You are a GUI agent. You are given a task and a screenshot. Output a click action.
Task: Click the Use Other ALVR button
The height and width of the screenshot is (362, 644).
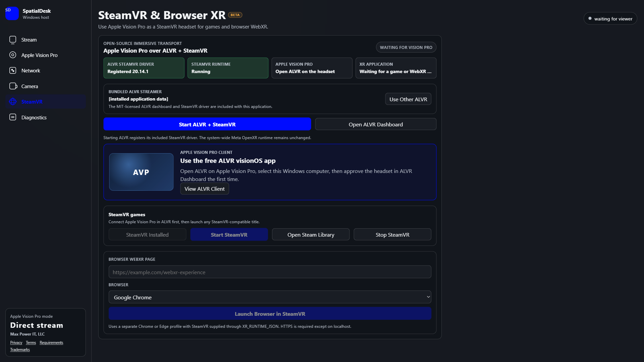tap(408, 99)
